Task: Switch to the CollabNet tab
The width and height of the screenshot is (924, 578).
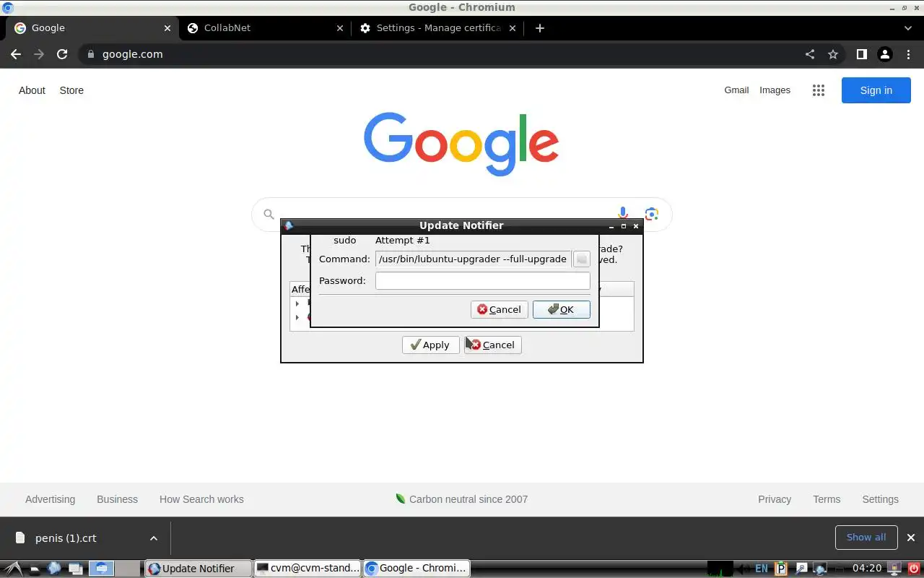Action: click(x=265, y=28)
